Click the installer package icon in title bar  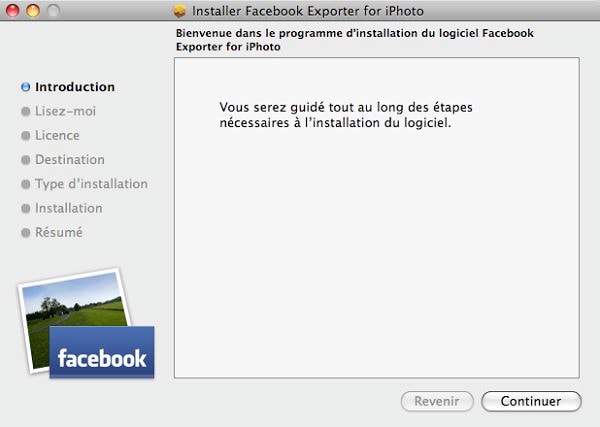[179, 11]
